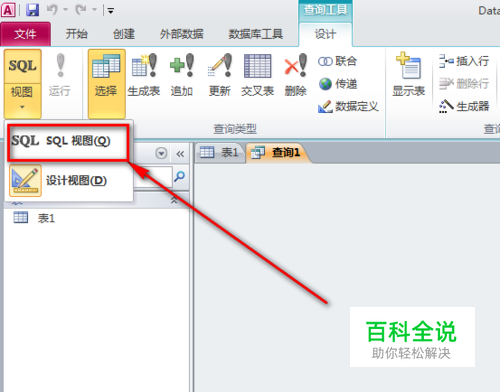Choose the 更新 update query
Viewport: 500px width, 392px height.
[220, 76]
